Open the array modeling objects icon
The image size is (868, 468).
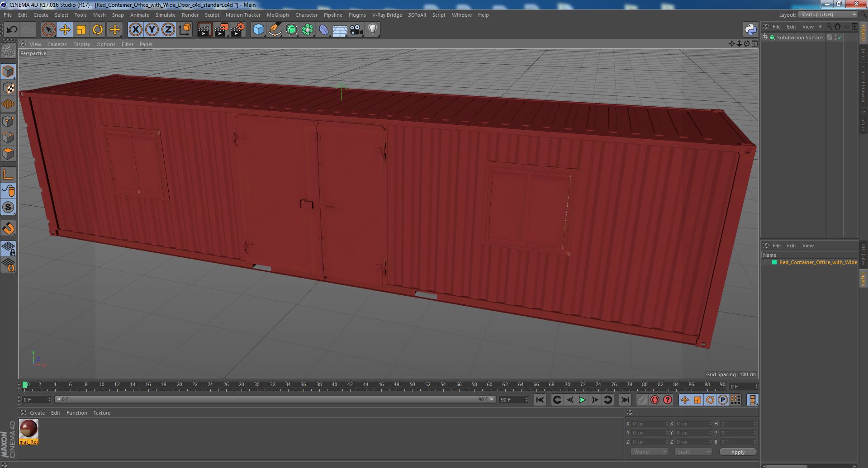[x=308, y=30]
